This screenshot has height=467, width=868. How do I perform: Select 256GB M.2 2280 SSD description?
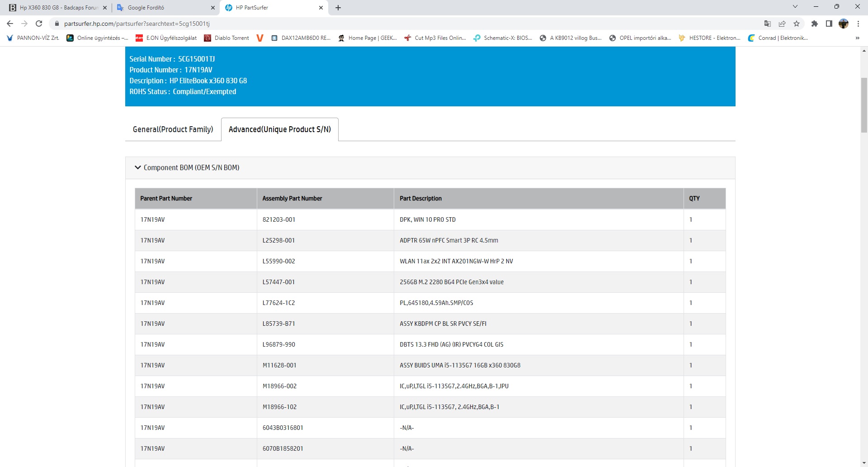[452, 282]
